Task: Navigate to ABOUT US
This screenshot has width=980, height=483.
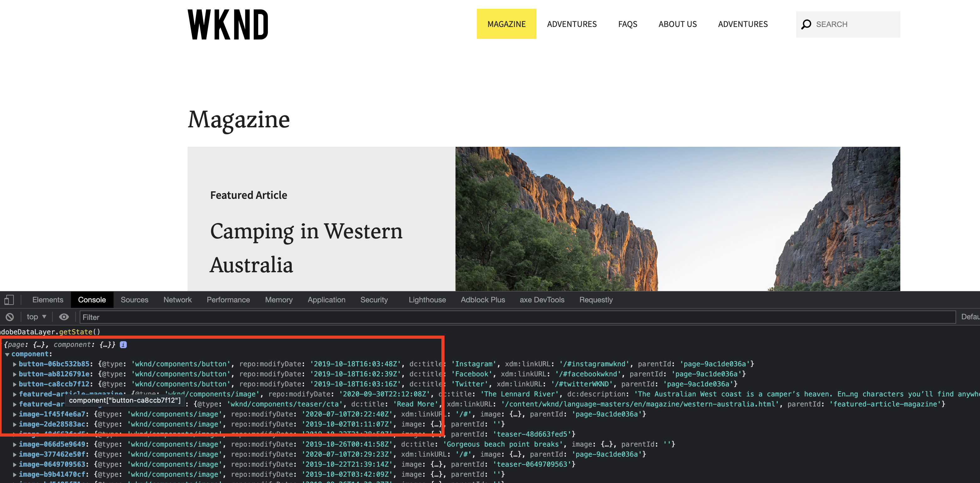Action: pos(678,24)
